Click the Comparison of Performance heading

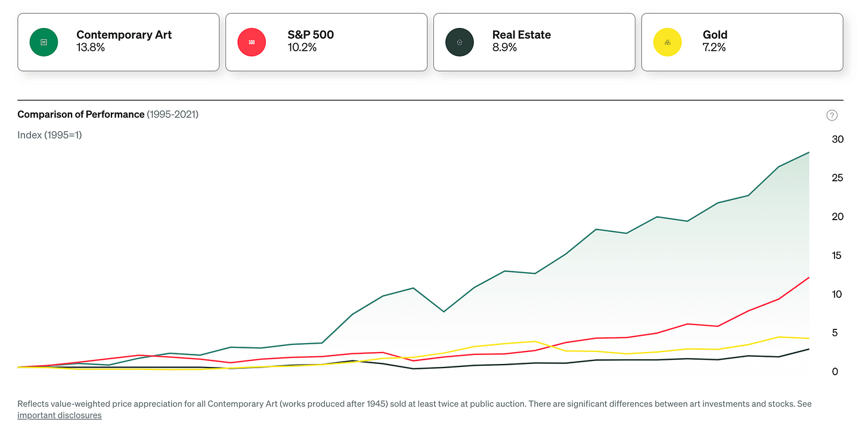coord(81,114)
